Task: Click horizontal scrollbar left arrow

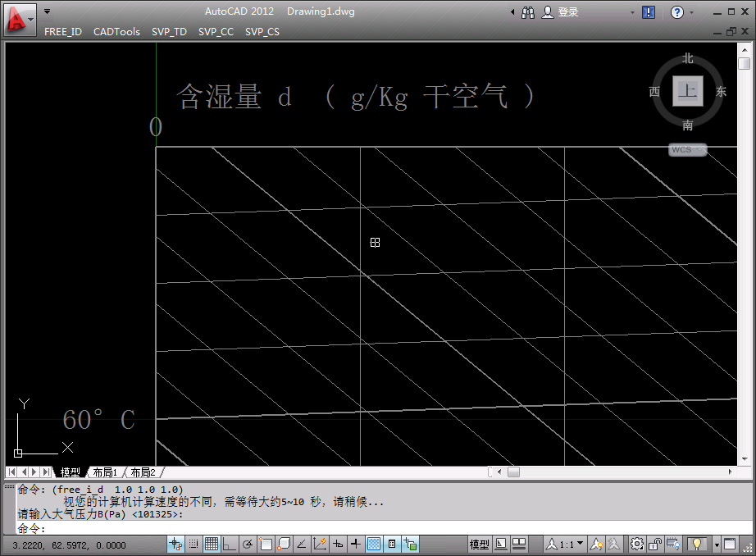Action: [x=499, y=472]
